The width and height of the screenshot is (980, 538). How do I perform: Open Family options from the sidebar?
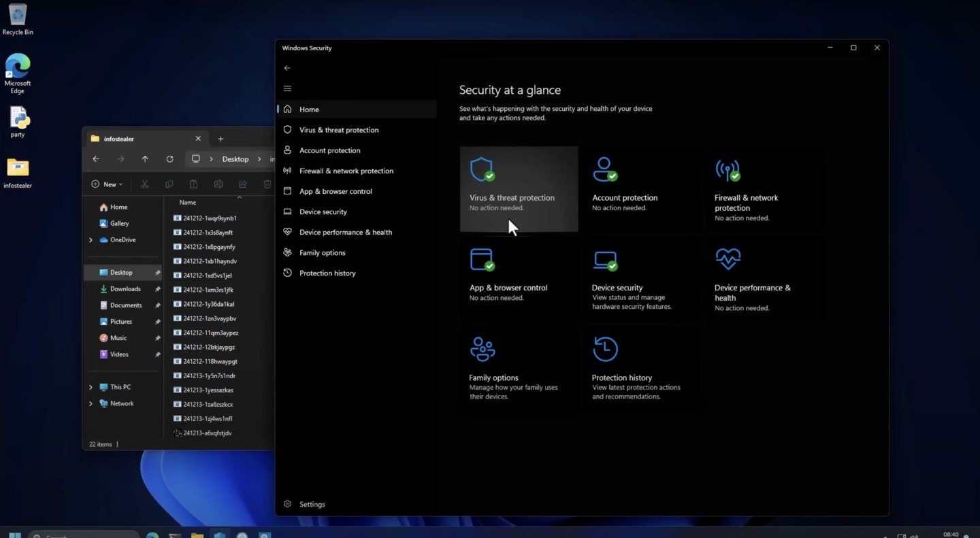coord(323,252)
